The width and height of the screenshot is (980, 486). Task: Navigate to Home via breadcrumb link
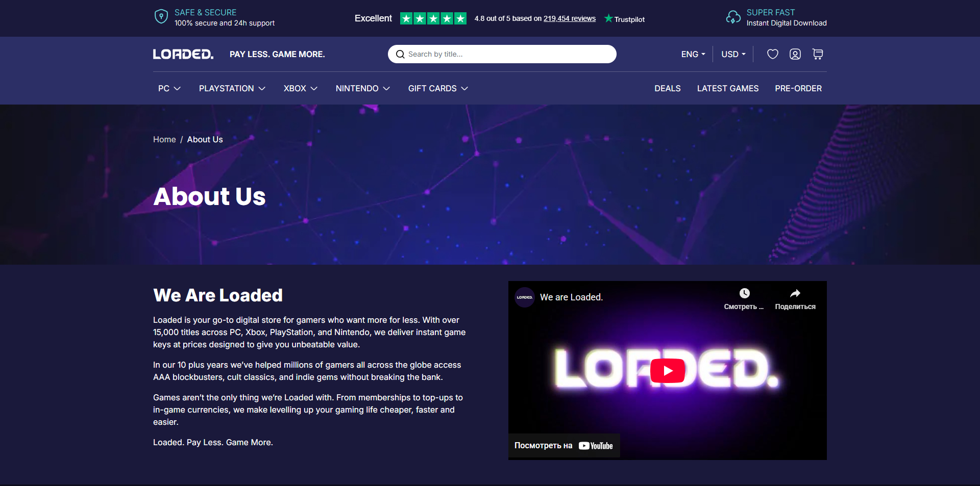pos(164,139)
